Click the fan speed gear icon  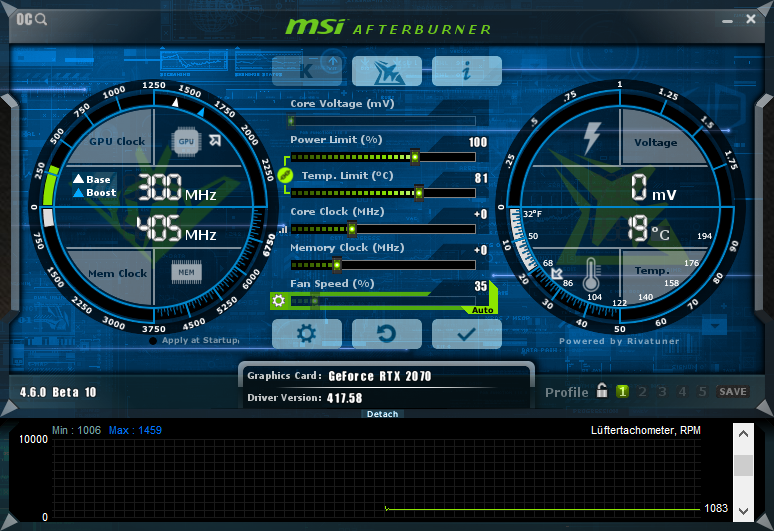278,301
